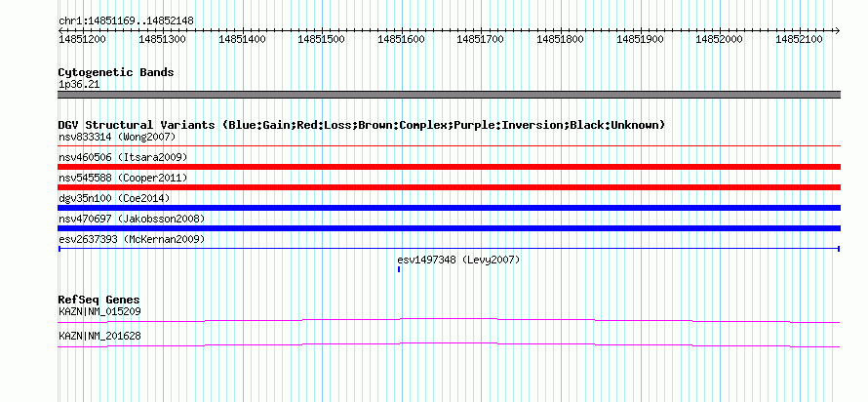868x402 pixels.
Task: Click ruler tick label 14851300
Action: [162, 39]
